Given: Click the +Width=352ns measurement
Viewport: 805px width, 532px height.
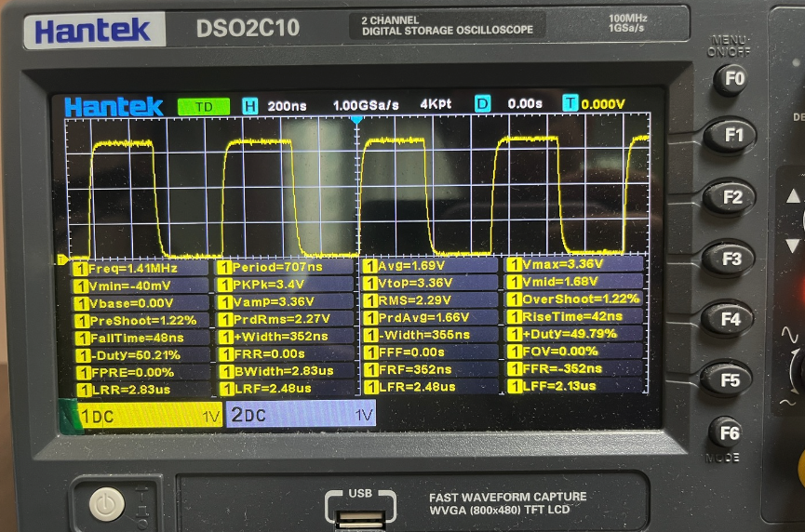Looking at the screenshot, I should [x=286, y=337].
